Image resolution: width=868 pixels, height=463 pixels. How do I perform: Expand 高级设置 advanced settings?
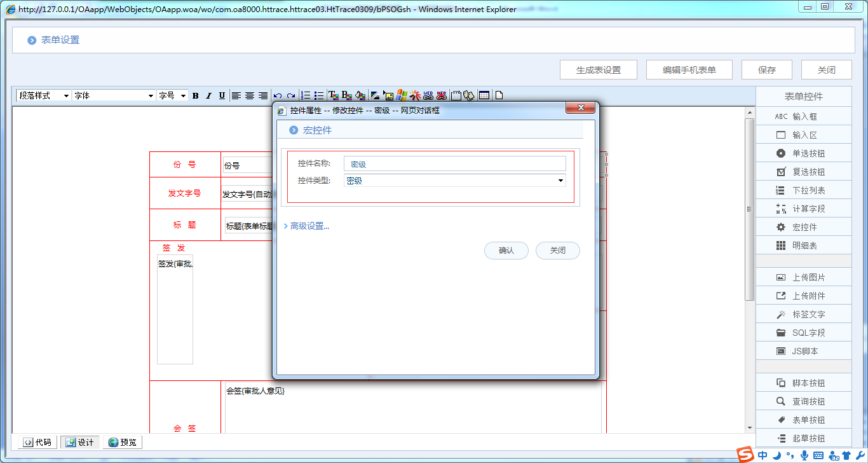pos(308,226)
